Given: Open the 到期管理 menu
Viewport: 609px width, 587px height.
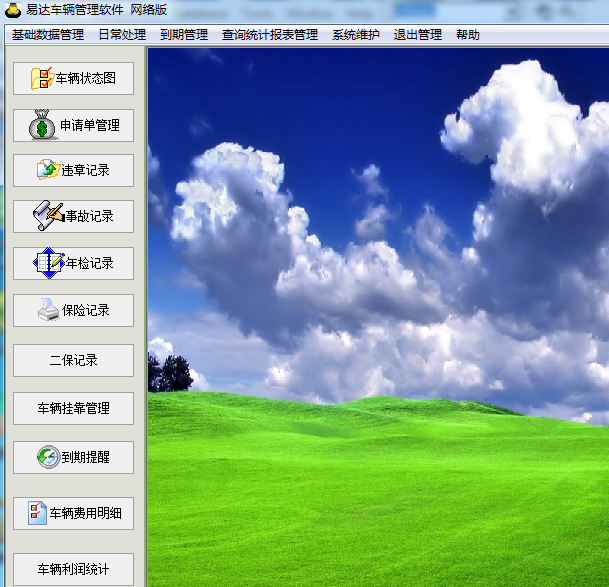Looking at the screenshot, I should 184,35.
